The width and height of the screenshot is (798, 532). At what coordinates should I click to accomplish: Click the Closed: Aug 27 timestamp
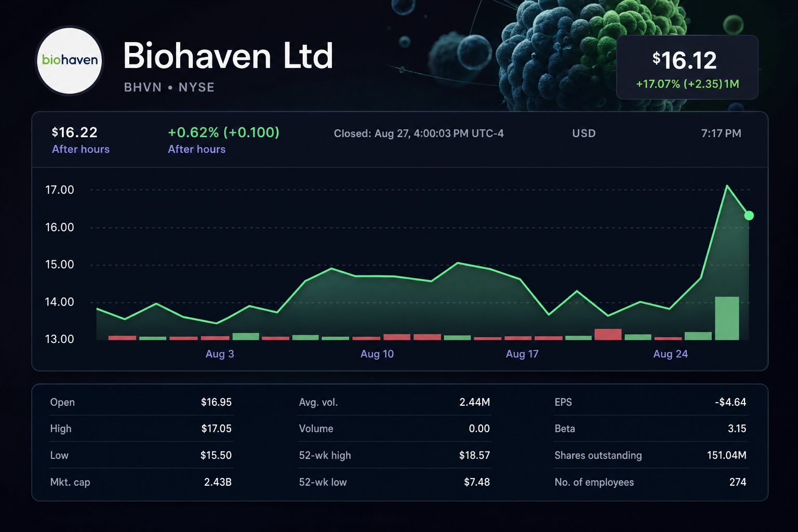[x=419, y=134]
